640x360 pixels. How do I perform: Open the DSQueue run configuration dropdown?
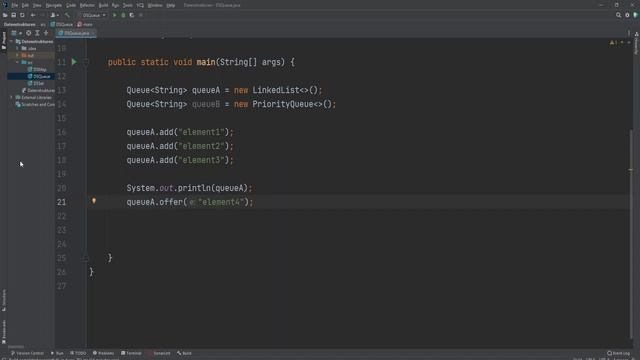93,15
